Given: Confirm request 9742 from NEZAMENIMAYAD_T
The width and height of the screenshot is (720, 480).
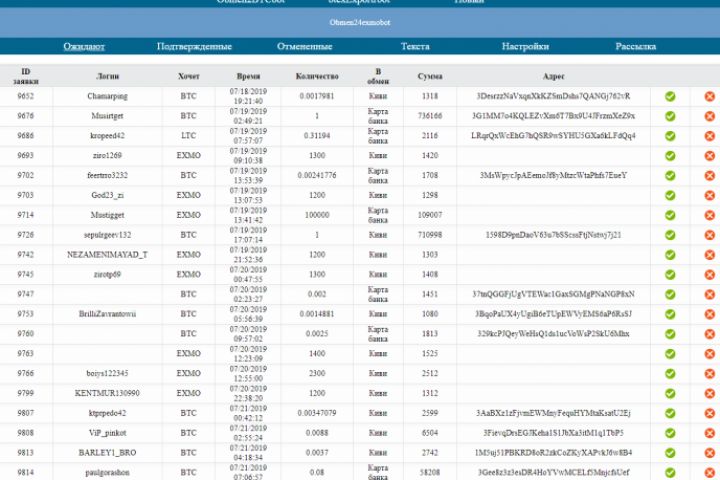Looking at the screenshot, I should pyautogui.click(x=670, y=254).
